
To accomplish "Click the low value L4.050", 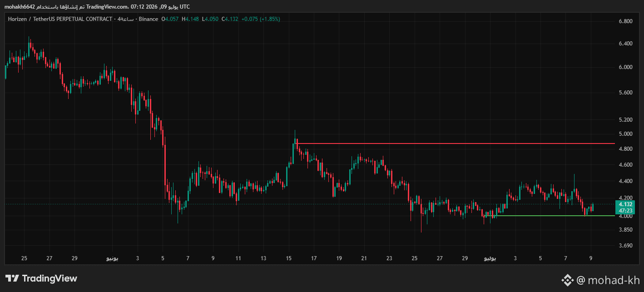I will click(x=210, y=19).
